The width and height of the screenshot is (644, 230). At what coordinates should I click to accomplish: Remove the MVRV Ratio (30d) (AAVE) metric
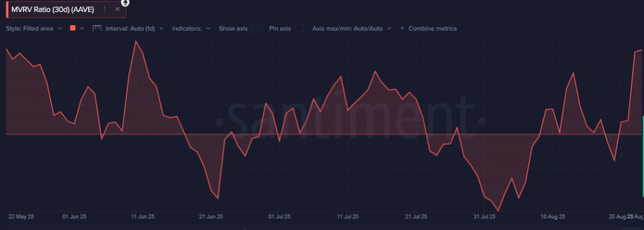[x=118, y=9]
